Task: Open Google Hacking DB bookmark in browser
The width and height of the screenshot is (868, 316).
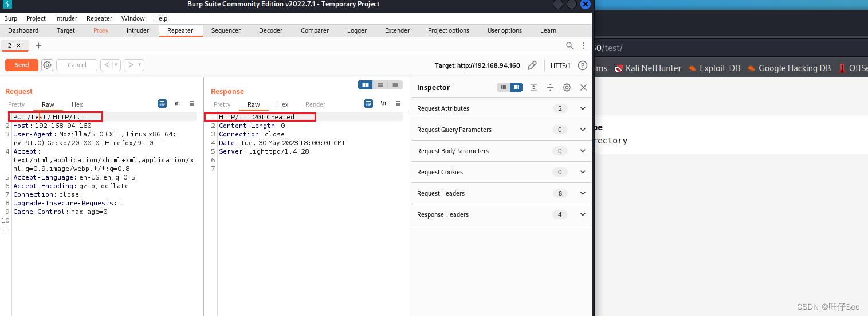Action: coord(789,68)
